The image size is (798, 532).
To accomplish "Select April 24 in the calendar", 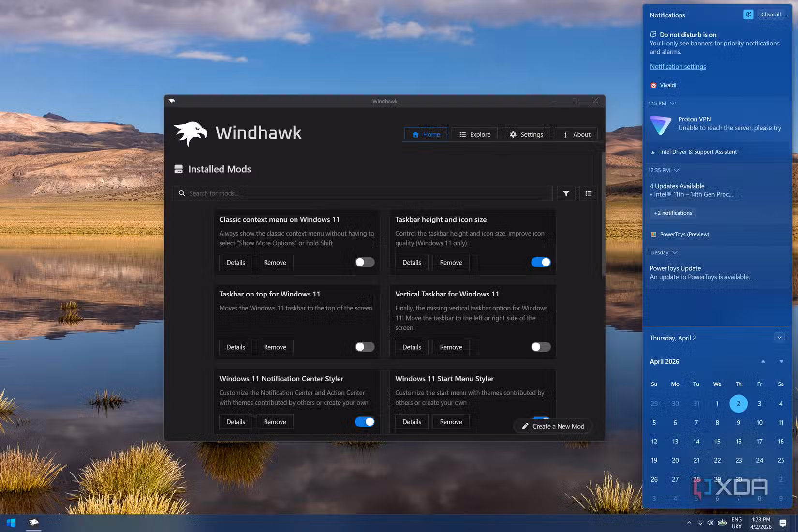I will [x=759, y=460].
